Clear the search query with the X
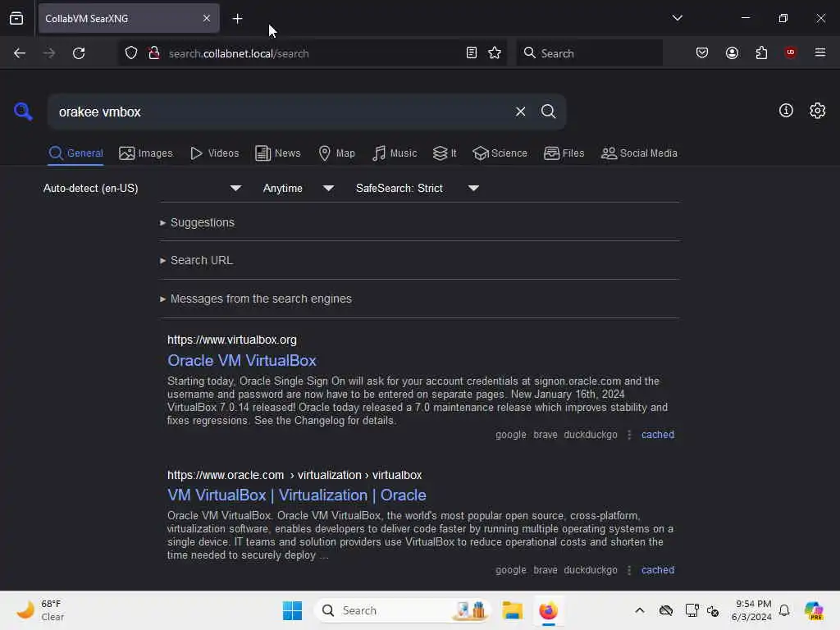 pyautogui.click(x=520, y=112)
